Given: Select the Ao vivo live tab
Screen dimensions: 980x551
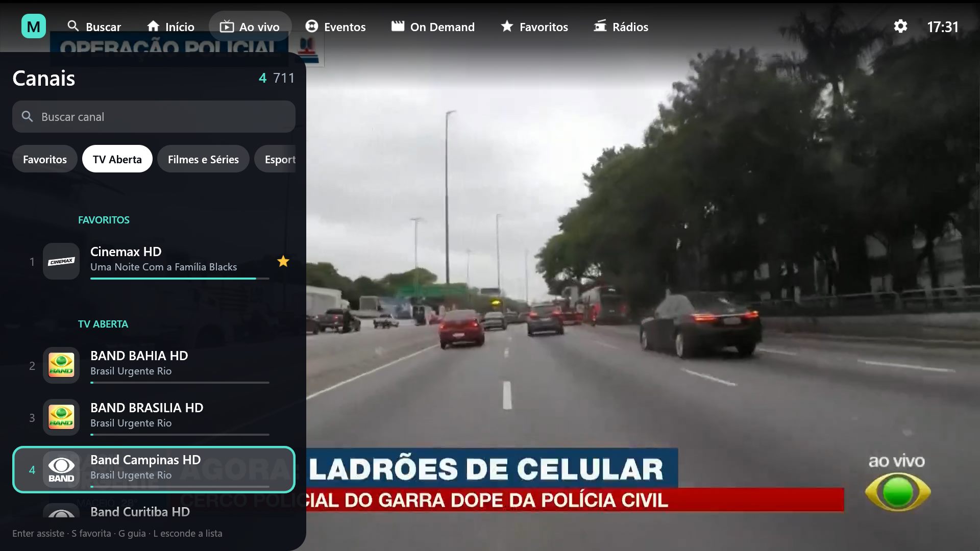Looking at the screenshot, I should [250, 27].
